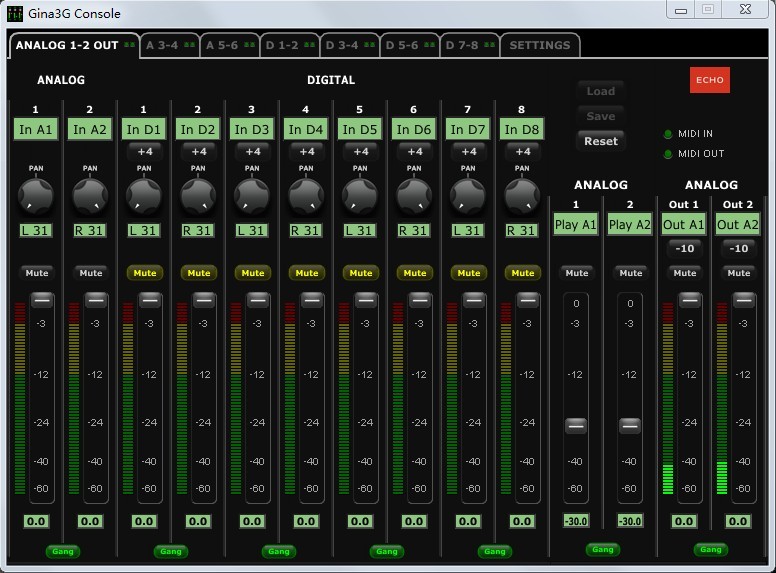Open the D 3-4 output tab
776x573 pixels.
coord(349,46)
